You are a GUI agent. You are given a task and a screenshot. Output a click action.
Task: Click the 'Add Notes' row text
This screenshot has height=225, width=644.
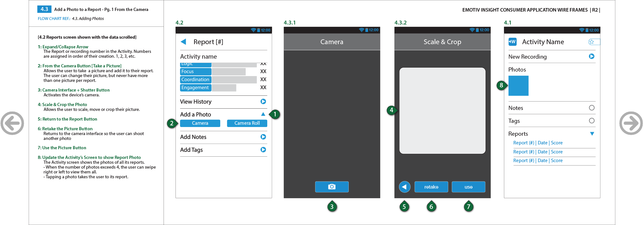point(193,137)
